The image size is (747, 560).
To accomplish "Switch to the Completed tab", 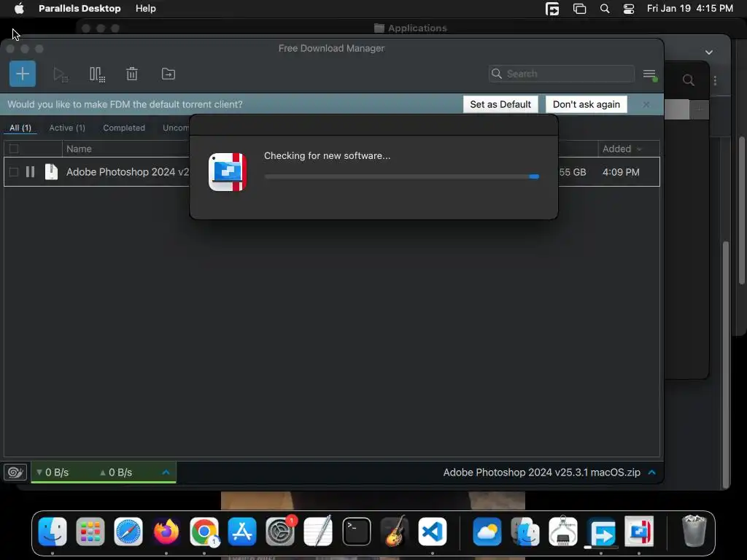I will tap(124, 128).
